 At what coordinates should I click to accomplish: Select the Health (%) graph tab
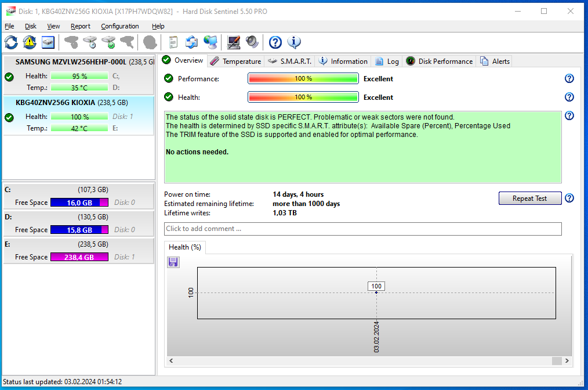(x=185, y=247)
